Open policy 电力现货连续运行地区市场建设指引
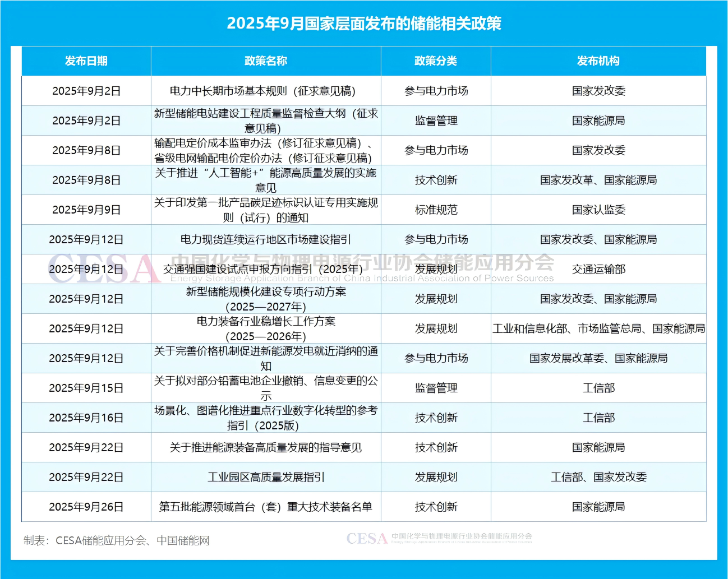Viewport: 728px width, 579px height. point(266,239)
